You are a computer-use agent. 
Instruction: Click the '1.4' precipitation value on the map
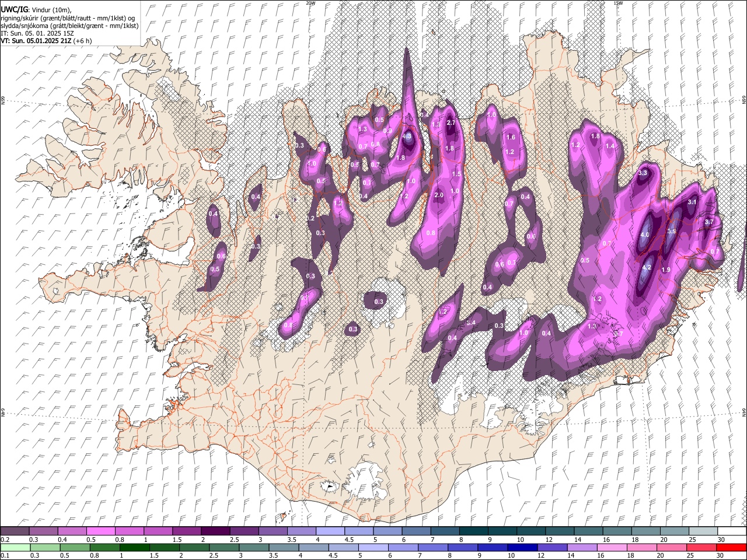[610, 146]
